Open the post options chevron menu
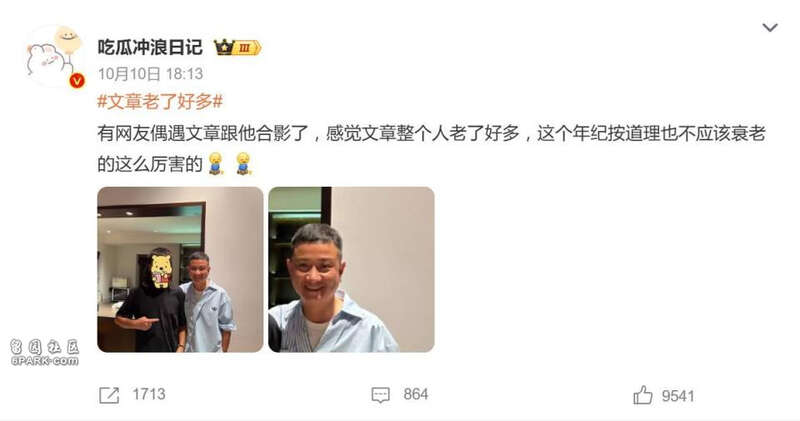 [770, 27]
